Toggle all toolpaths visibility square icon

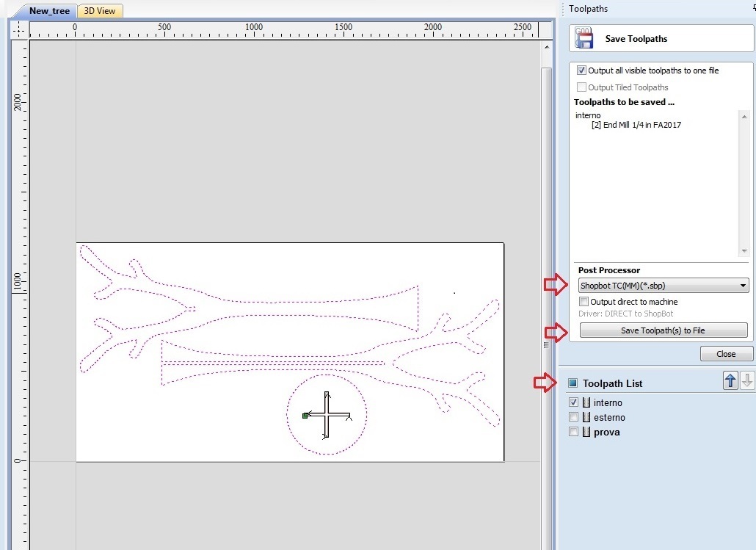click(573, 383)
